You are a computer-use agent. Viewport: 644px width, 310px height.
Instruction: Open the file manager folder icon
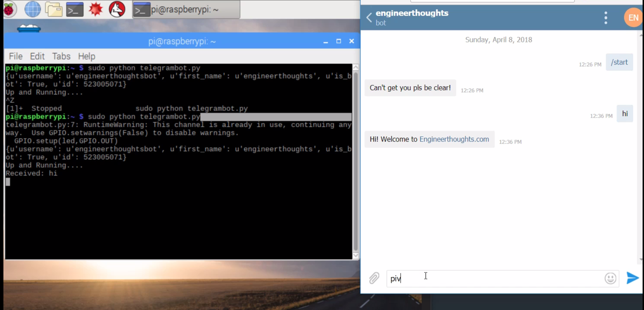[x=54, y=9]
